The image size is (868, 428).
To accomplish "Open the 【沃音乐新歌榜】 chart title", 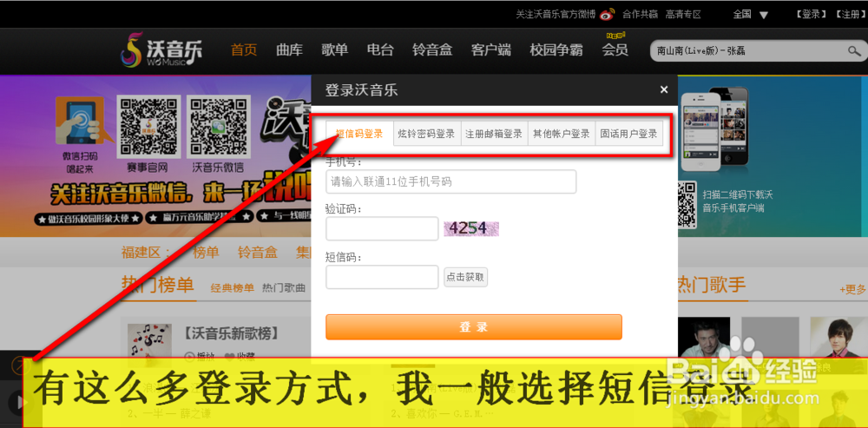I will tap(230, 333).
